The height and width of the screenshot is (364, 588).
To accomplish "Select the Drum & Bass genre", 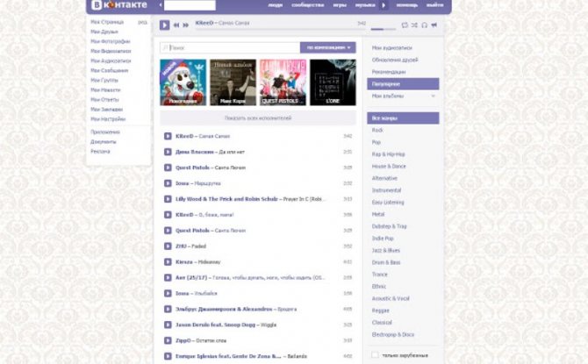I will tap(386, 262).
